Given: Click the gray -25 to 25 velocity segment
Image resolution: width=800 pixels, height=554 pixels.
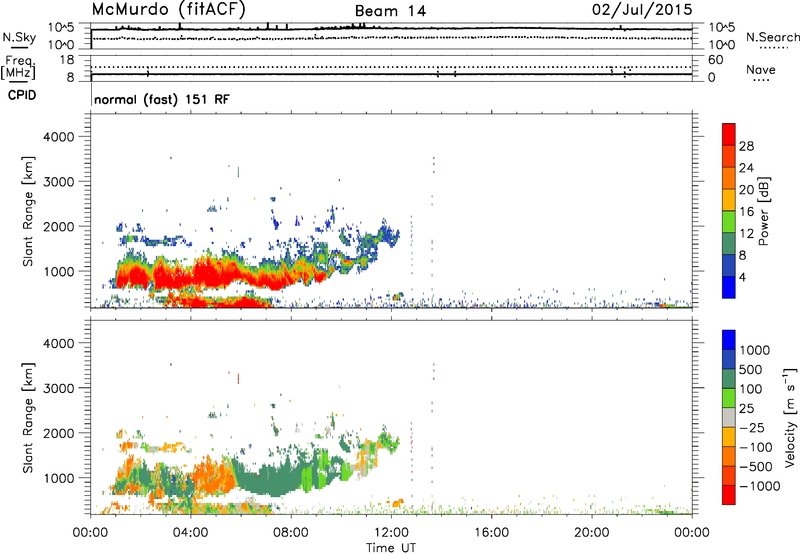Looking at the screenshot, I should pos(729,417).
